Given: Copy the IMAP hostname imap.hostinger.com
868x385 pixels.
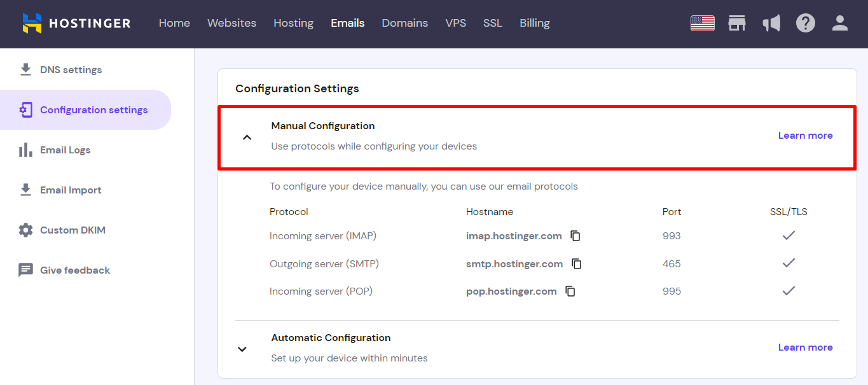Looking at the screenshot, I should 575,235.
